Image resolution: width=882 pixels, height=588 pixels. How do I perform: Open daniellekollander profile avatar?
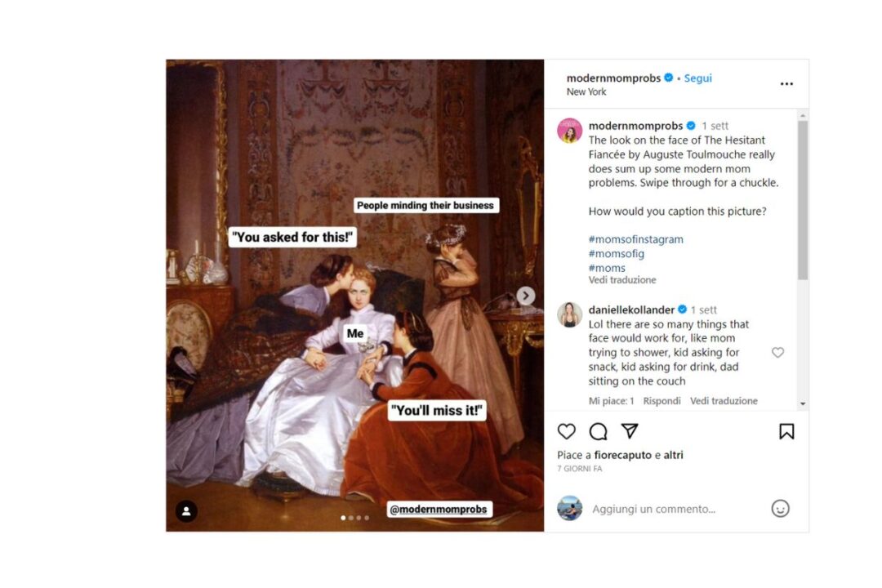tap(569, 314)
